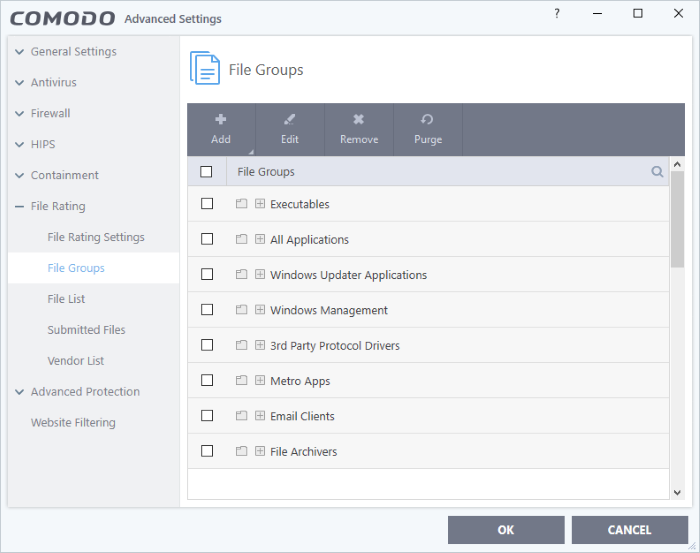Image resolution: width=700 pixels, height=553 pixels.
Task: Expand the File Archivers group plus box
Action: point(260,451)
